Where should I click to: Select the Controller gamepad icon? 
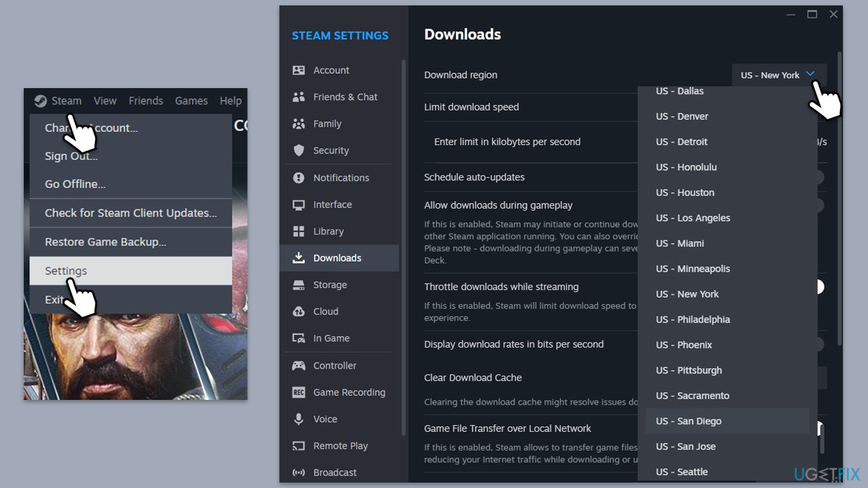(298, 365)
